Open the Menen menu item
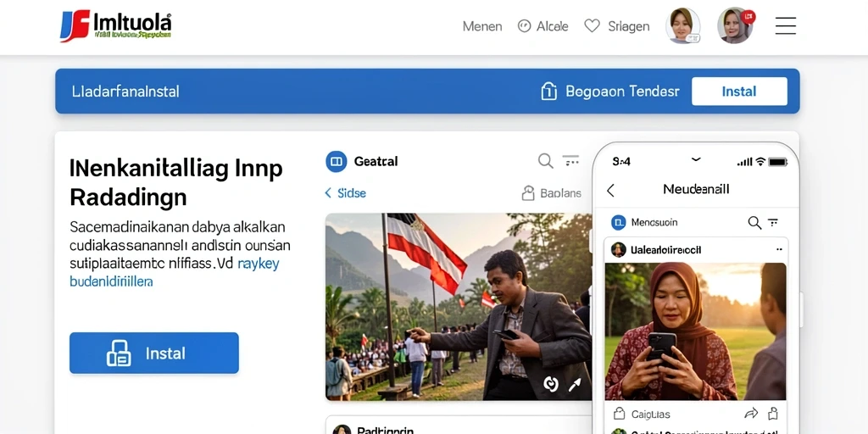Image resolution: width=868 pixels, height=434 pixels. 482,26
